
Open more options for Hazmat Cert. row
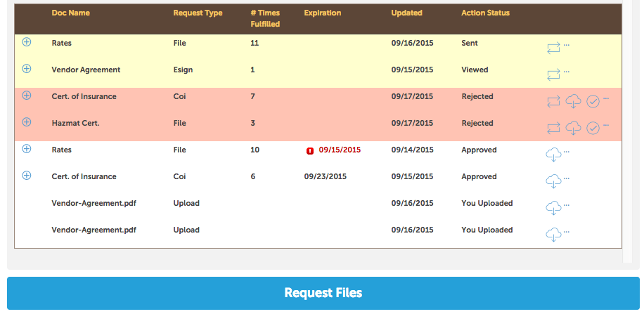coord(606,125)
